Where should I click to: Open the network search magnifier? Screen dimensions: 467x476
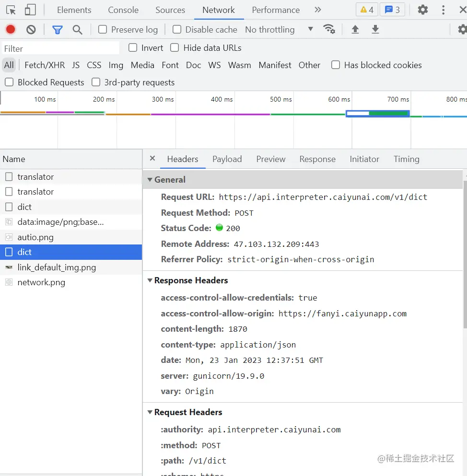click(77, 30)
